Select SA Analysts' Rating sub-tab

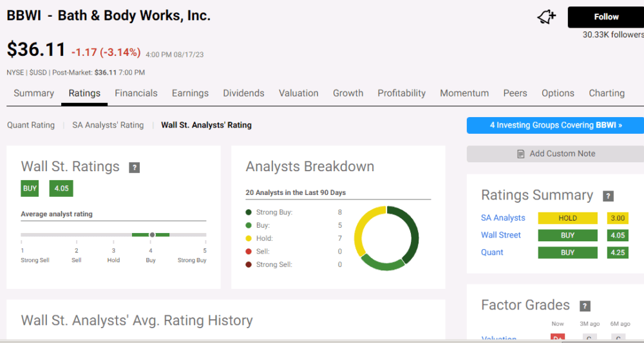(108, 125)
